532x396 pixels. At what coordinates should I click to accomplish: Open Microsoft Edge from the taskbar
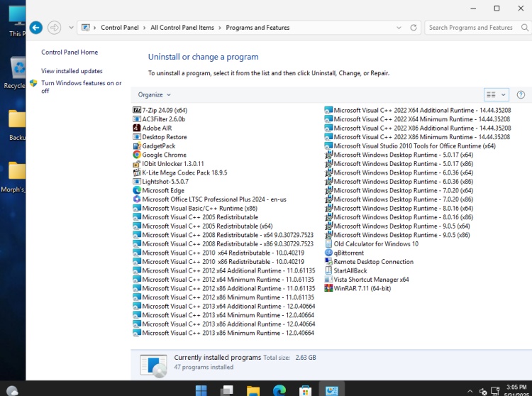tap(279, 390)
